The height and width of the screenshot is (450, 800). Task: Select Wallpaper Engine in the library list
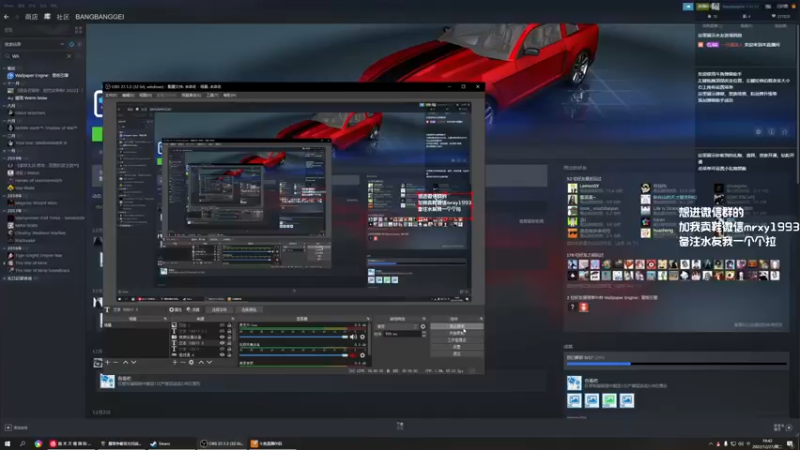(41, 76)
